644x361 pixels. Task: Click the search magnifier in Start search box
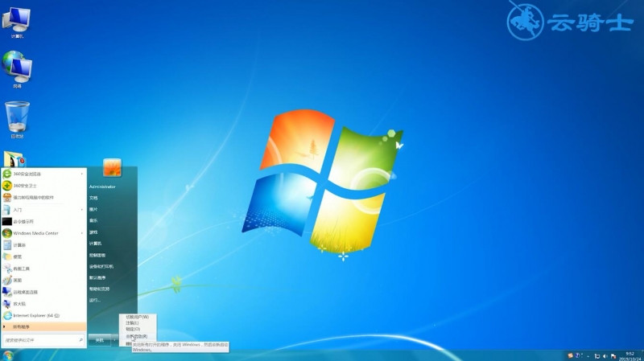click(80, 340)
